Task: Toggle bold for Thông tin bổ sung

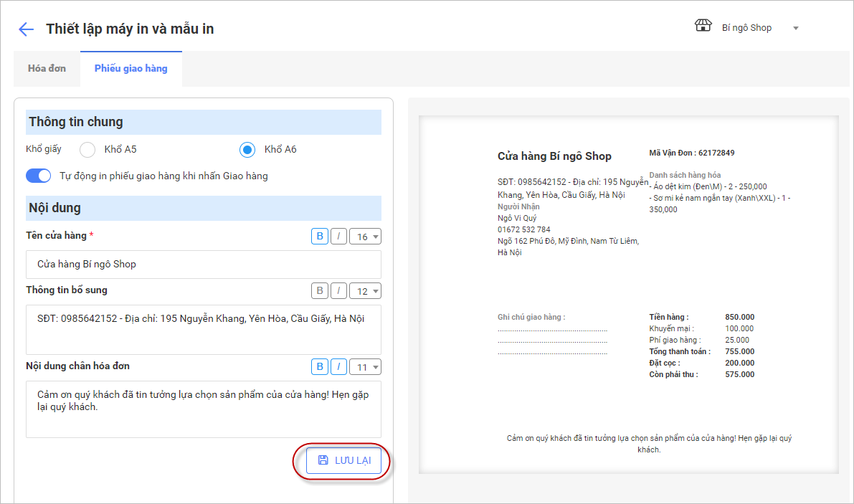Action: click(319, 291)
